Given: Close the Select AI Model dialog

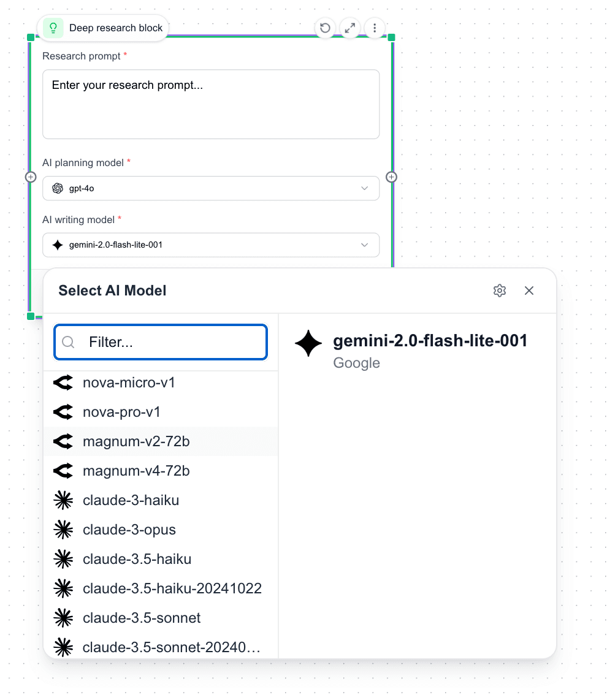Looking at the screenshot, I should coord(529,291).
